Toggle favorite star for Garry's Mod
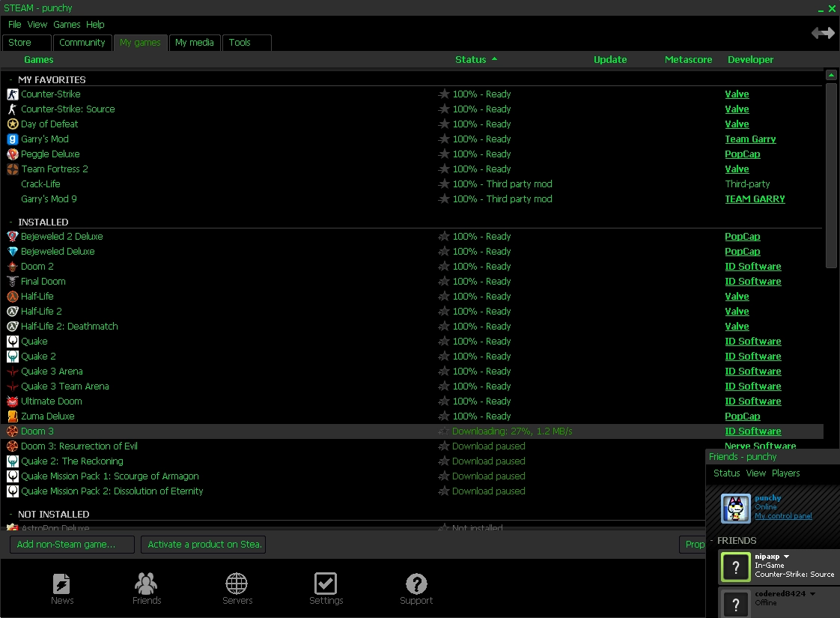Image resolution: width=840 pixels, height=618 pixels. tap(443, 139)
